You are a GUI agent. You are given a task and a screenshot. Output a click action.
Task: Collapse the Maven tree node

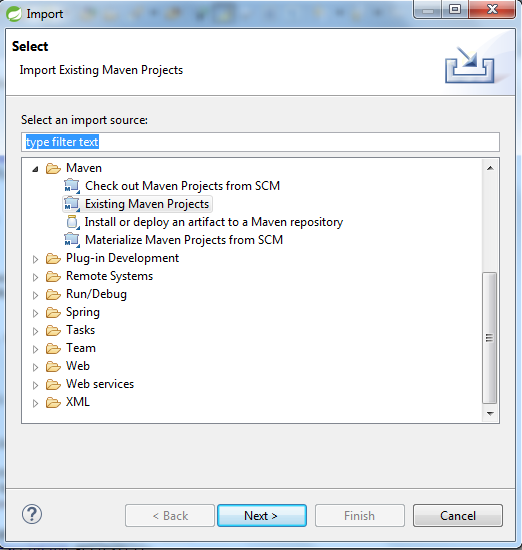coord(35,169)
